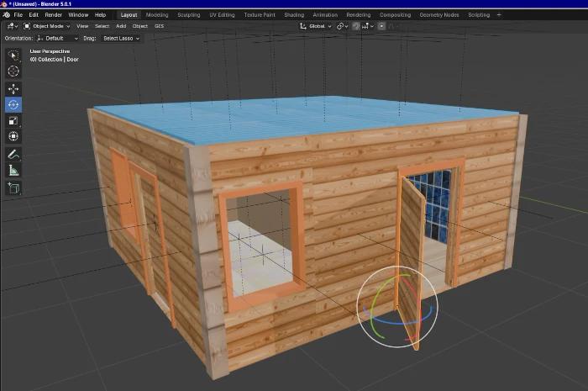This screenshot has height=391, width=588.
Task: Activate the Transform tool
Action: [13, 136]
